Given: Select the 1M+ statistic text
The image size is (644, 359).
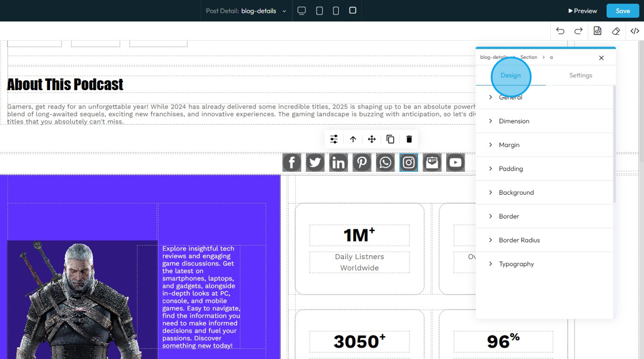Looking at the screenshot, I should tap(359, 235).
